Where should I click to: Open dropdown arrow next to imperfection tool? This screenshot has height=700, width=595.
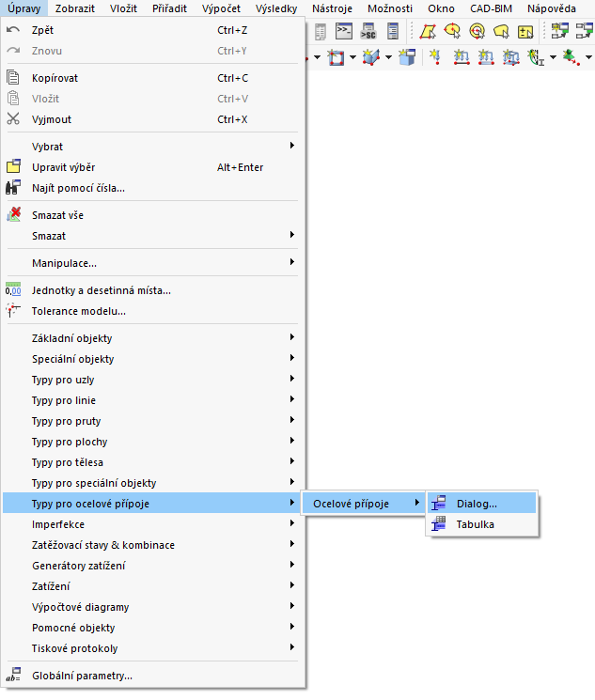(x=553, y=57)
